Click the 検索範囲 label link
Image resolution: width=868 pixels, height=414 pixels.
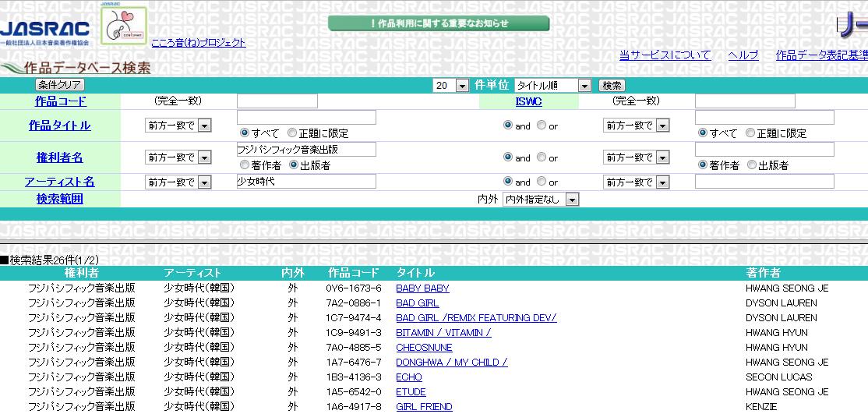click(x=60, y=198)
